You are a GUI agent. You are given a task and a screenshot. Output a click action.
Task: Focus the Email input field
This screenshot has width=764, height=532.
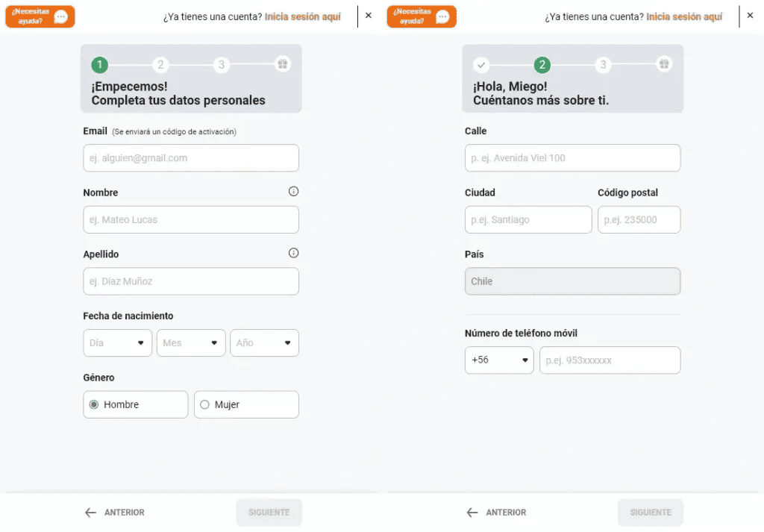pyautogui.click(x=191, y=158)
